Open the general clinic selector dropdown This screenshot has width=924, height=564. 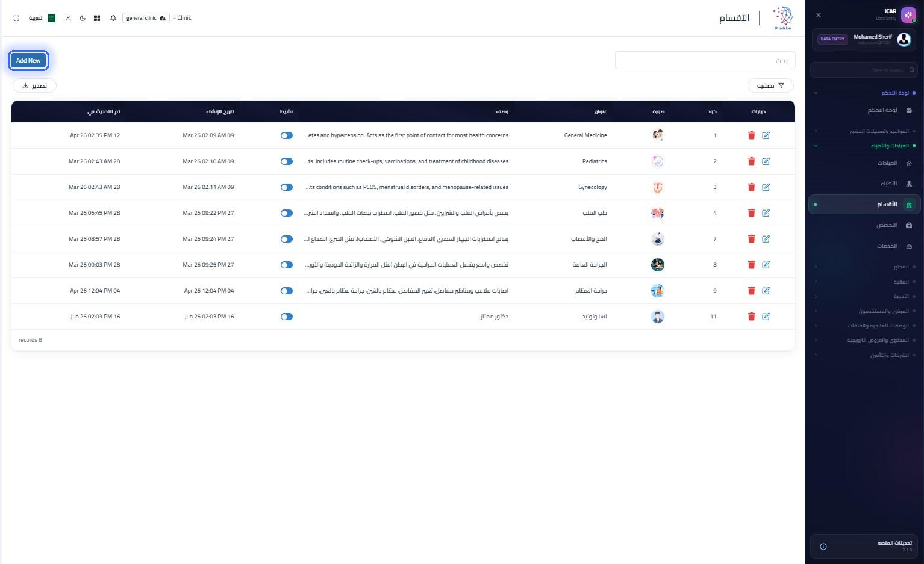click(x=146, y=18)
